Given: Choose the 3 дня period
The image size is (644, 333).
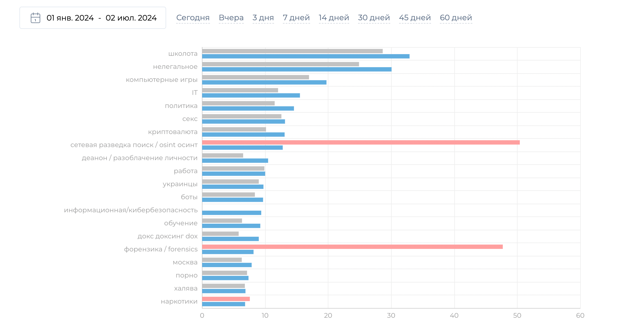Looking at the screenshot, I should click(263, 18).
